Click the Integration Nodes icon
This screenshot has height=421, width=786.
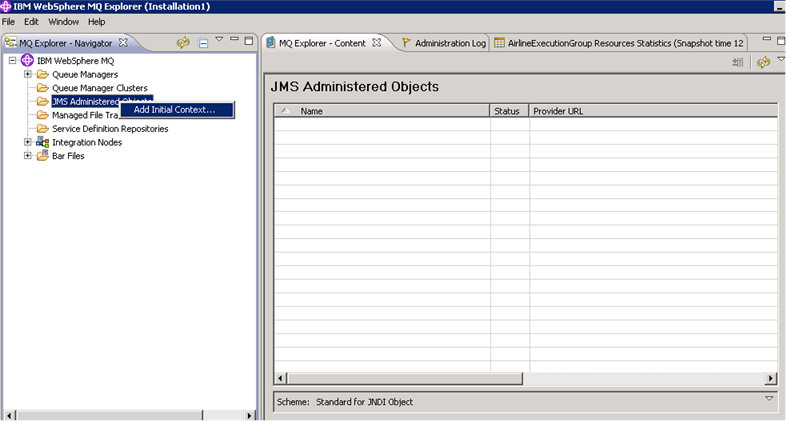(x=43, y=142)
